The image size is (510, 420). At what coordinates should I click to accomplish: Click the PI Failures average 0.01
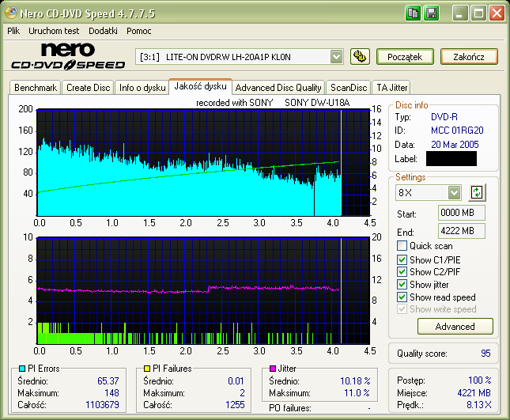(x=236, y=381)
